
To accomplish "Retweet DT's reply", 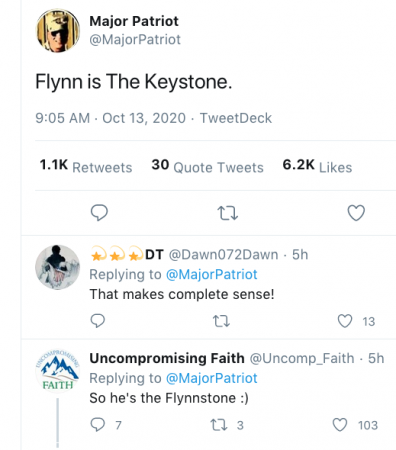I will click(221, 321).
